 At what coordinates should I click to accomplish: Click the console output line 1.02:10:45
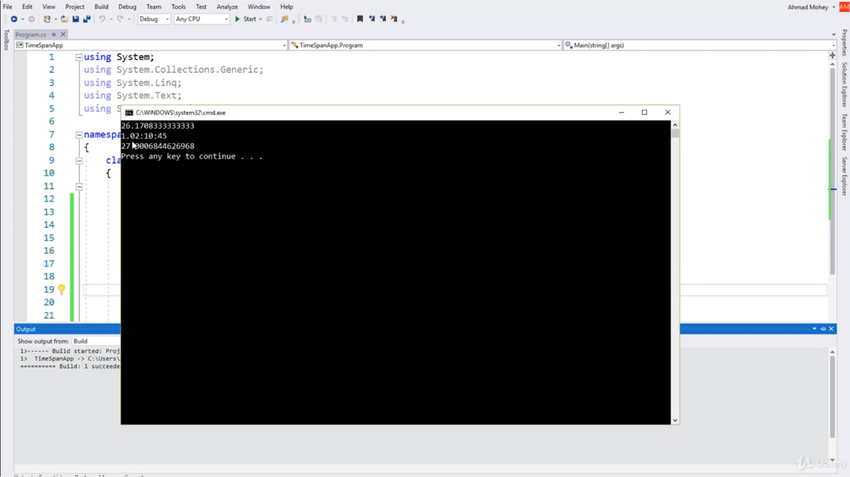144,136
